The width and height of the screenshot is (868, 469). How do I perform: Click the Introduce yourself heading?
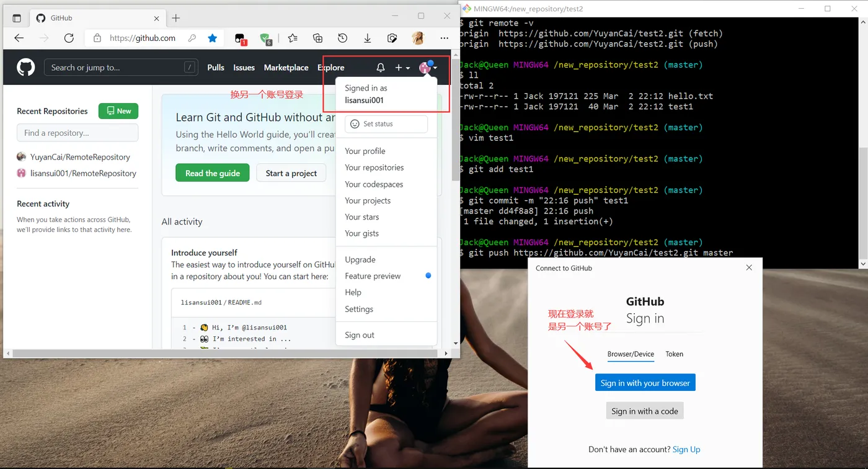tap(204, 252)
